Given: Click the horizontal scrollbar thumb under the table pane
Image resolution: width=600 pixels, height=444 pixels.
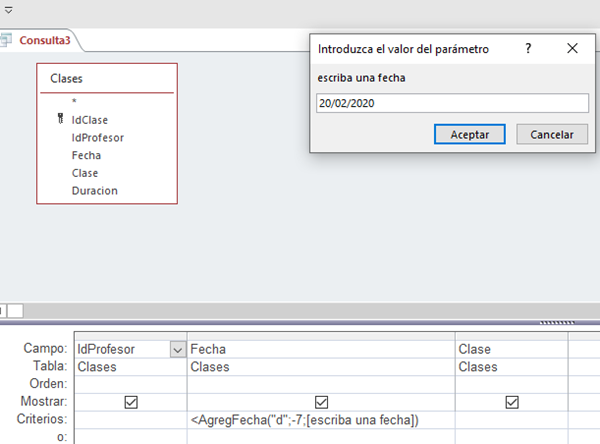Looking at the screenshot, I should (15, 310).
